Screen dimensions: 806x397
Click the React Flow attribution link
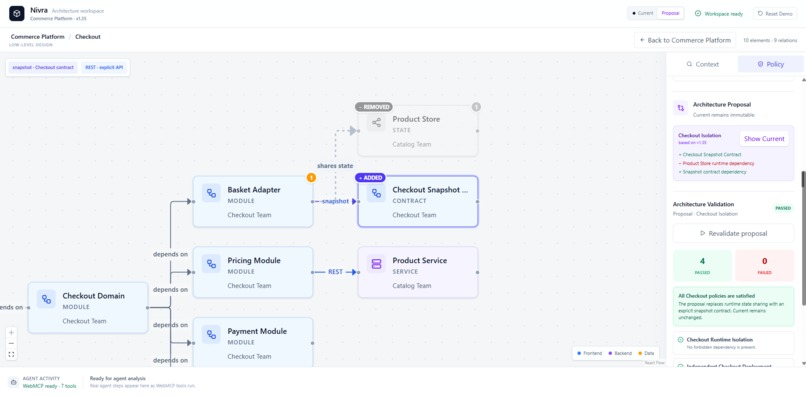tap(654, 363)
